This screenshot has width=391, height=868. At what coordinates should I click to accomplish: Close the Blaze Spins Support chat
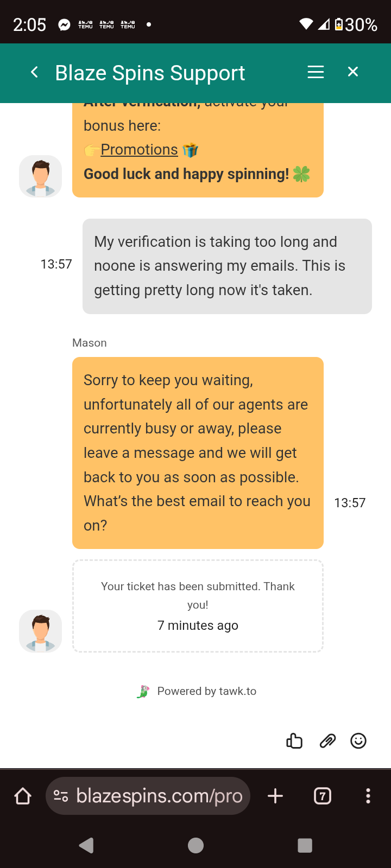pyautogui.click(x=353, y=72)
